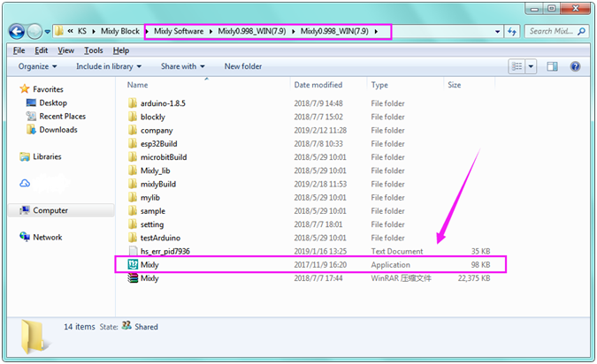597x364 pixels.
Task: Expand the address bar history dropdown
Action: point(498,32)
